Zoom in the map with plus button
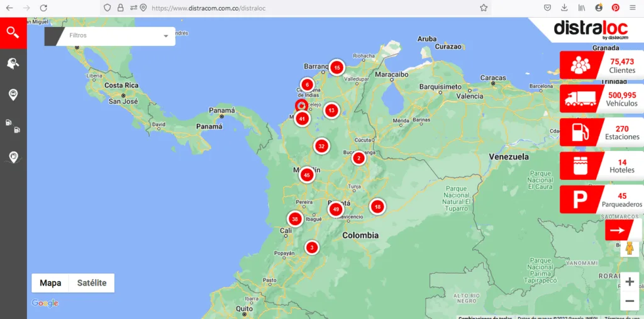The height and width of the screenshot is (319, 644). coord(630,282)
